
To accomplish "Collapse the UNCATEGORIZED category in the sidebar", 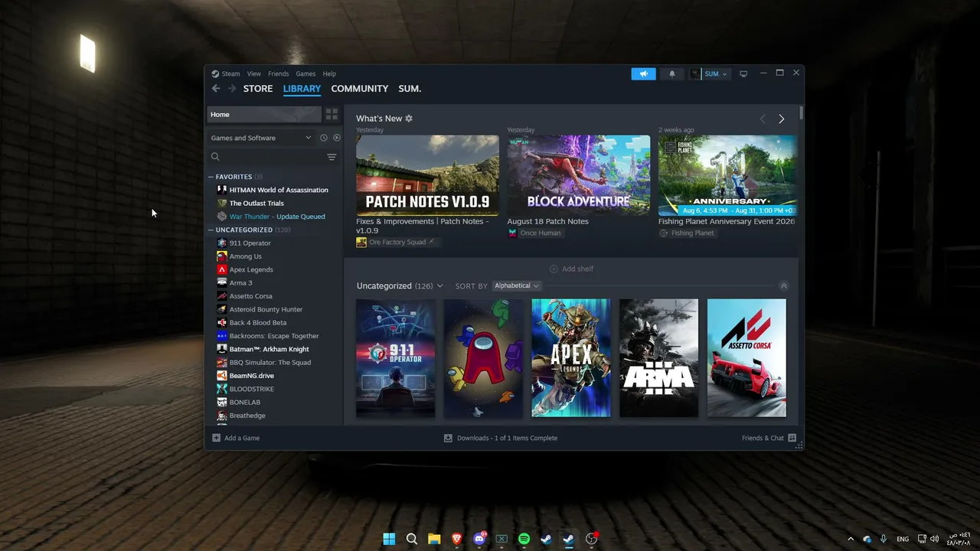I will [x=211, y=230].
